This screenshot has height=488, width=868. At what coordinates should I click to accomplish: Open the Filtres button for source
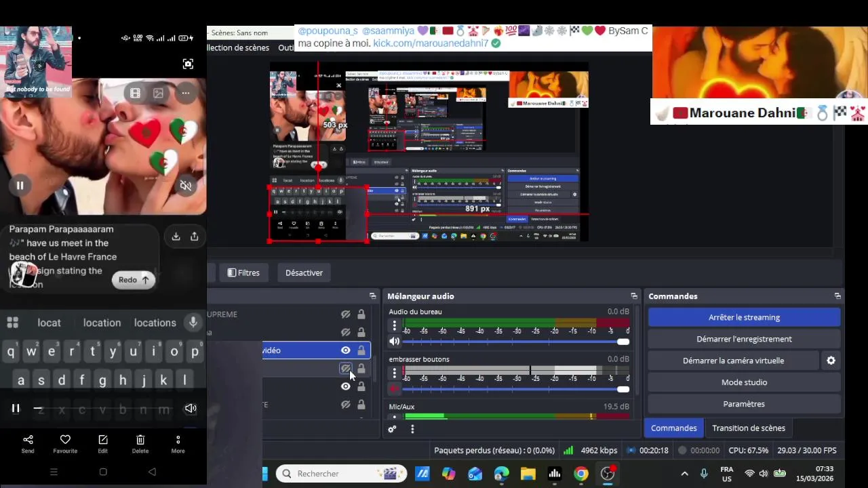[x=243, y=272]
